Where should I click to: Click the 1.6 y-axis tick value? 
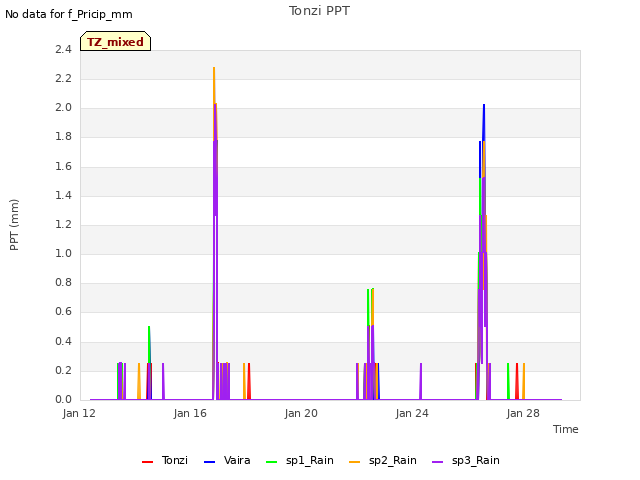point(63,166)
